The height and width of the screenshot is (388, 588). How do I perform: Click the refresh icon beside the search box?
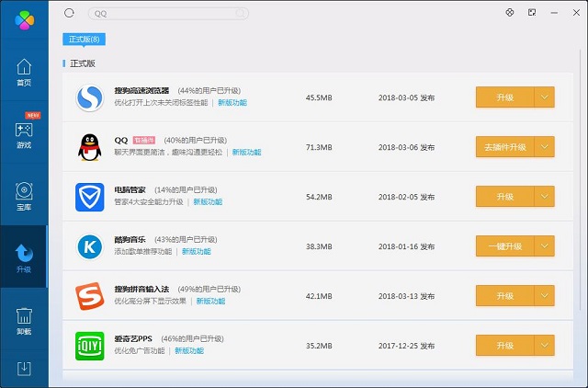[x=69, y=14]
